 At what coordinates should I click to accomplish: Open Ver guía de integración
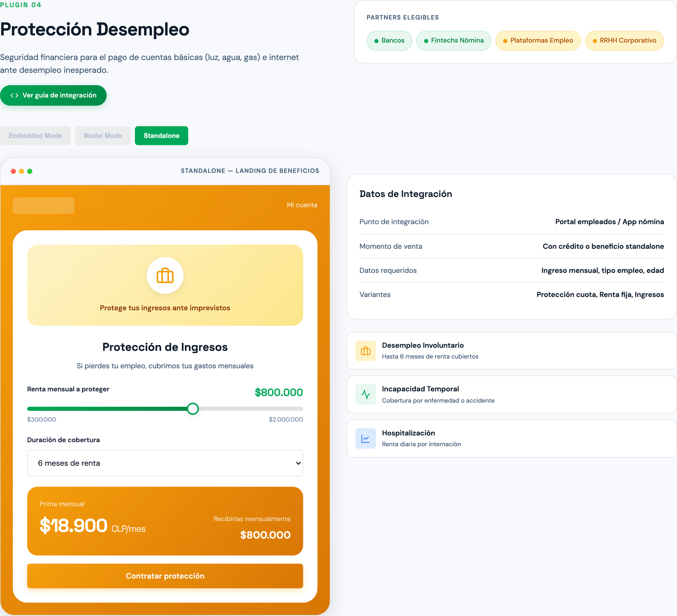53,95
